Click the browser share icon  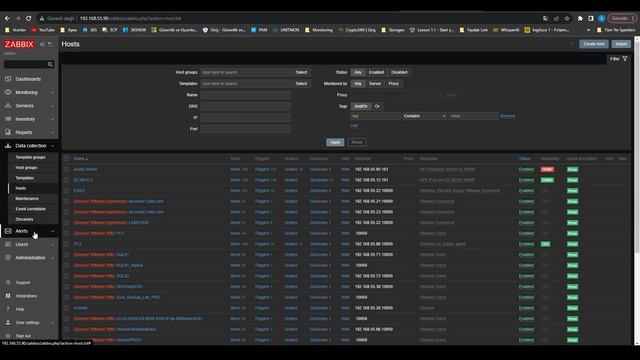coord(556,18)
